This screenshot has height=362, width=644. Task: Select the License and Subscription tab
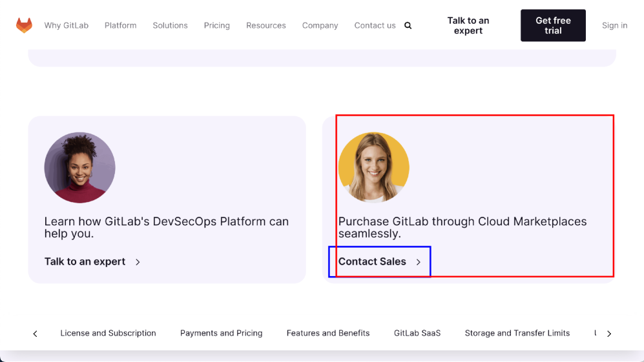[x=108, y=333]
